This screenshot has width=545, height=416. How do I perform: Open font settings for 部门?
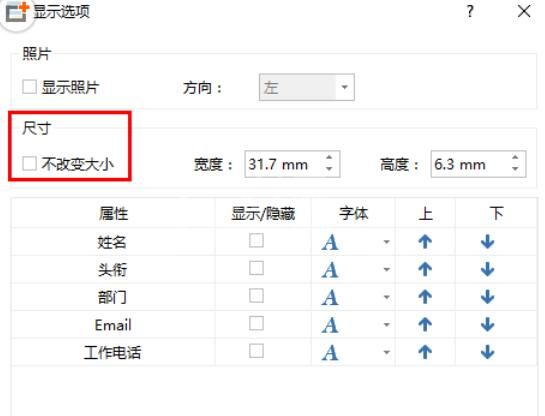[330, 297]
